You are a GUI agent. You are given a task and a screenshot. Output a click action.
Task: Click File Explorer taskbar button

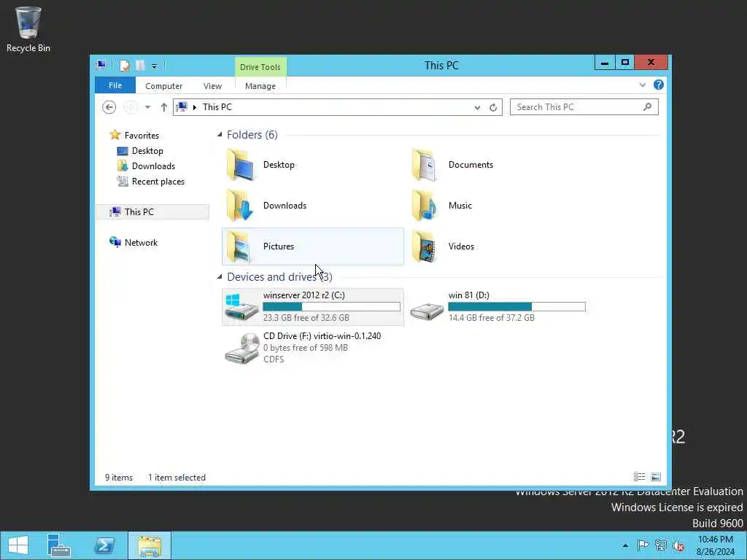click(x=149, y=545)
